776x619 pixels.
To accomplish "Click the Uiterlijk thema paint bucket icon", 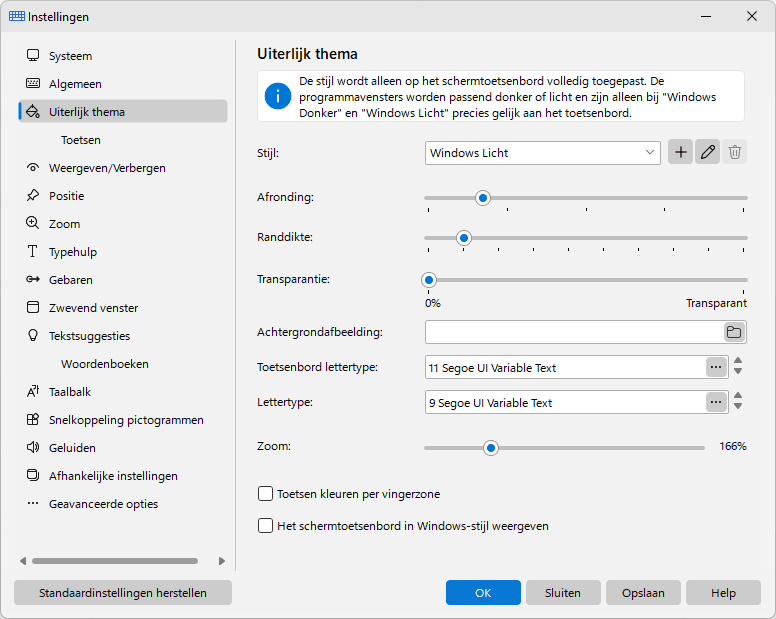I will (33, 111).
